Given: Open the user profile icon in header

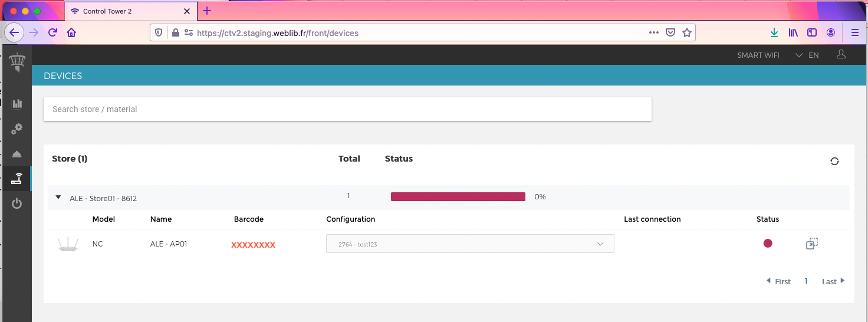Looking at the screenshot, I should 841,54.
